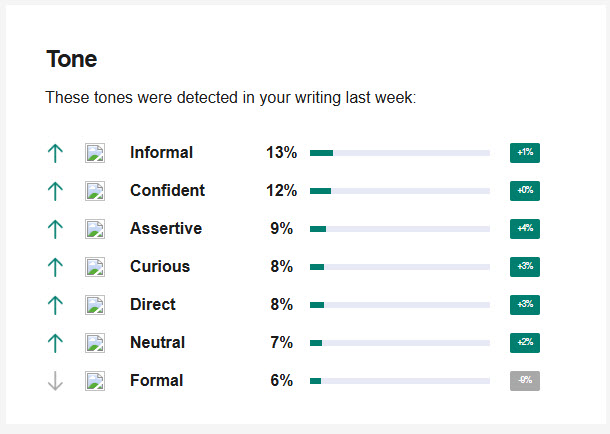Click the Informal 13% progress bar

[400, 153]
